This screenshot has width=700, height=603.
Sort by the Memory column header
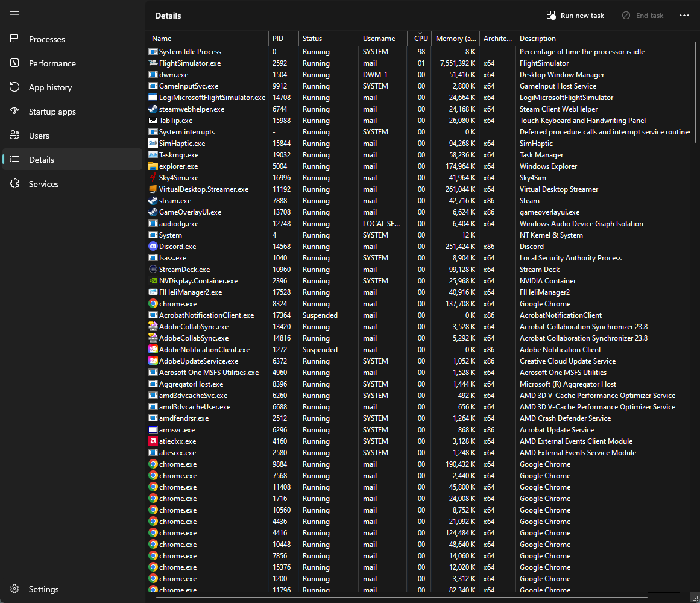(455, 39)
